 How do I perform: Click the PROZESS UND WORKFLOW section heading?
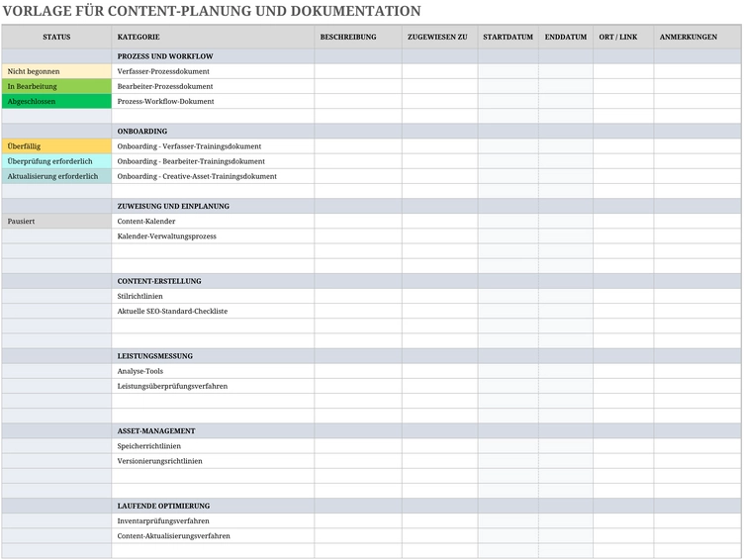pos(165,56)
